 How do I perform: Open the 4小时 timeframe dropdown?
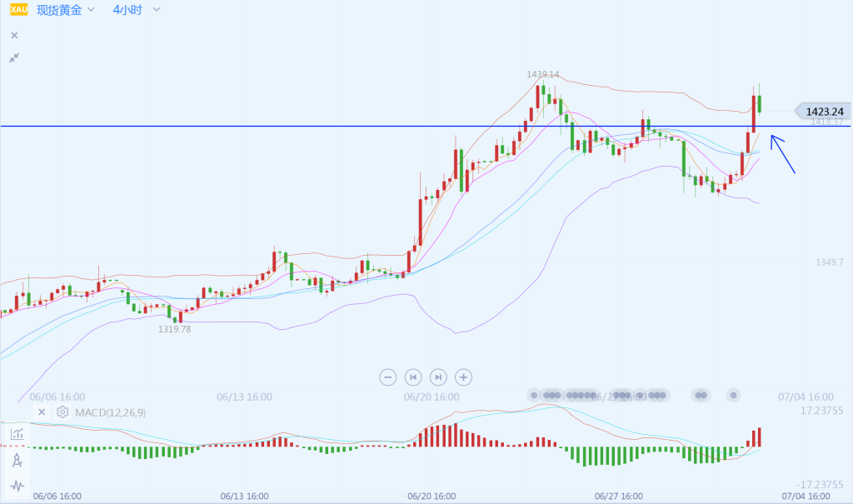137,10
